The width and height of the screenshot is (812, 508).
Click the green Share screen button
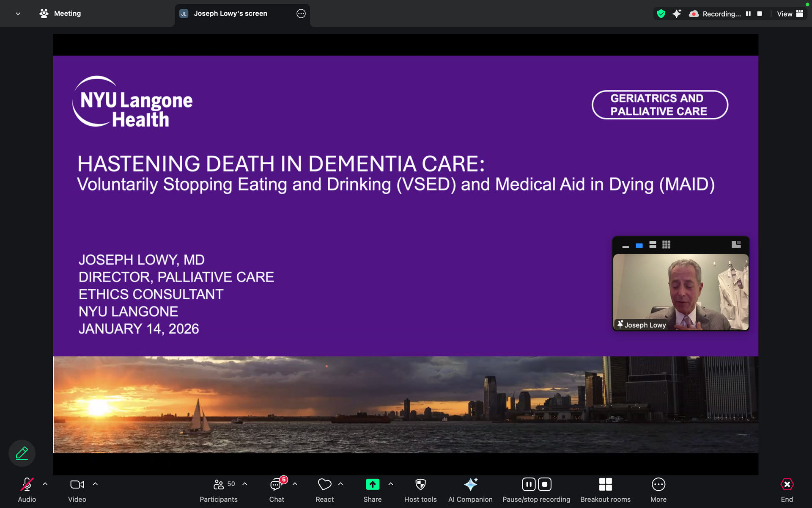pyautogui.click(x=372, y=485)
